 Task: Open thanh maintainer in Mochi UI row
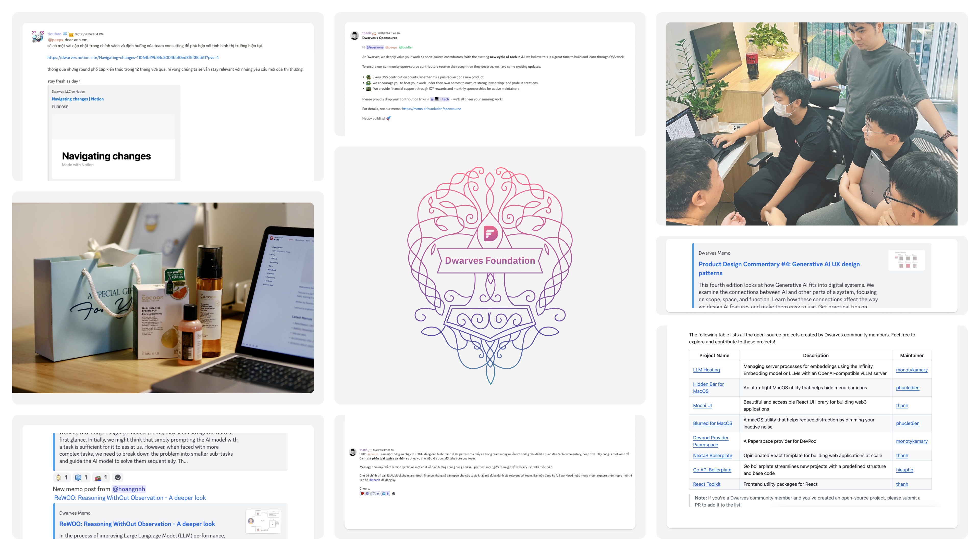coord(902,405)
